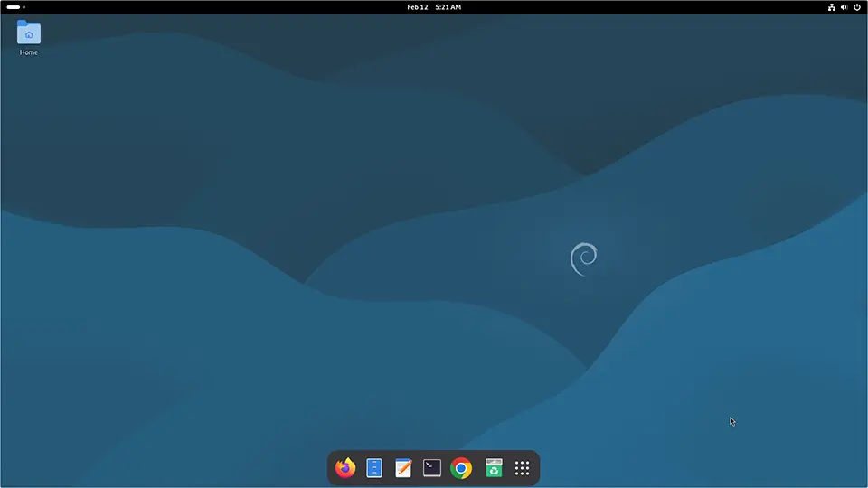
Task: Open the volume indicator in top bar
Action: coord(844,7)
